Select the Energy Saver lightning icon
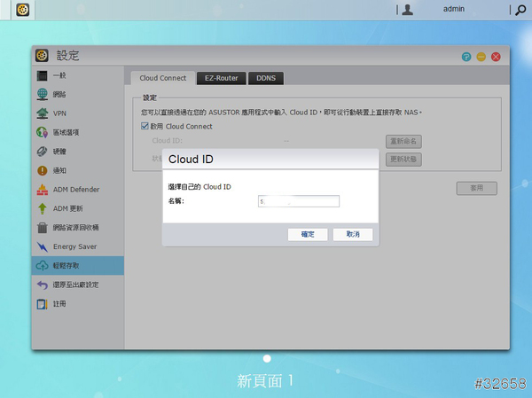 pyautogui.click(x=42, y=246)
